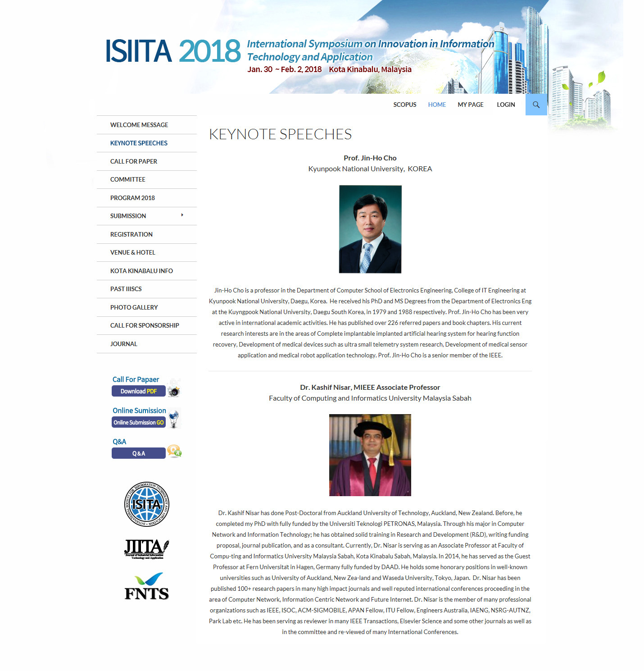Open Registration sidebar item

(x=147, y=234)
